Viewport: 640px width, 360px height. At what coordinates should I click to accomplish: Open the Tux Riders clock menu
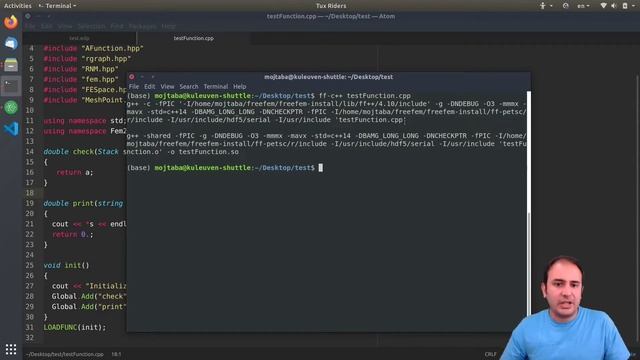pyautogui.click(x=331, y=6)
